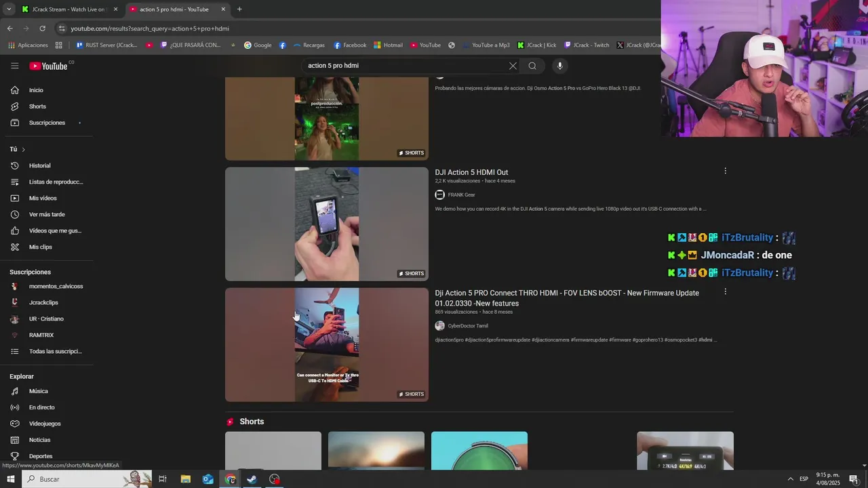Image resolution: width=868 pixels, height=488 pixels.
Task: Open the JCrack - Twitch bookmark
Action: click(587, 45)
